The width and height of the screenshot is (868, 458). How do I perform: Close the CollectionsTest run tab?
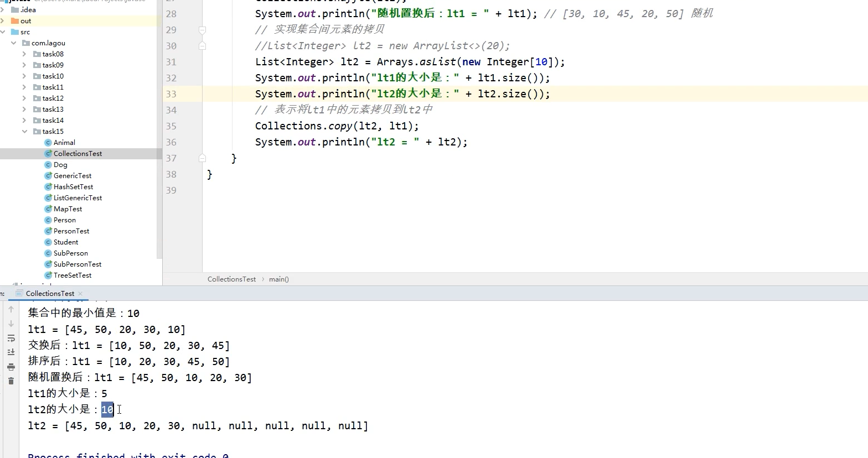coord(80,294)
